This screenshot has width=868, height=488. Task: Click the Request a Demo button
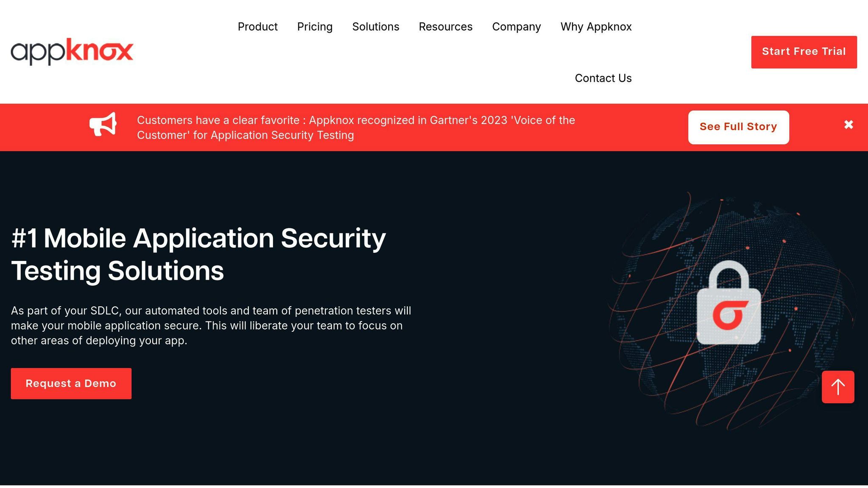[71, 383]
